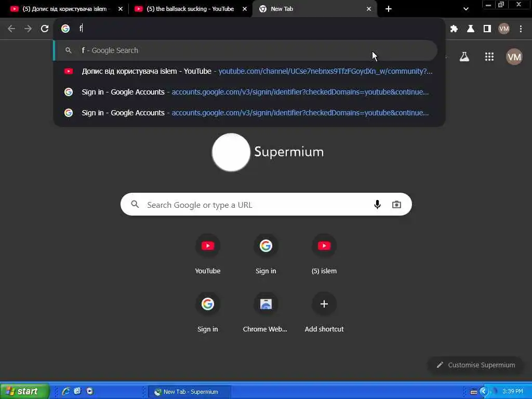Image resolution: width=532 pixels, height=399 pixels.
Task: Select the New Tab tab
Action: 315,9
